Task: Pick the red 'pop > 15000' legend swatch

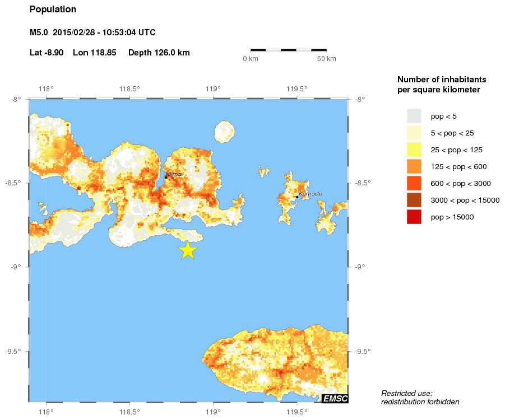Action: [x=414, y=217]
